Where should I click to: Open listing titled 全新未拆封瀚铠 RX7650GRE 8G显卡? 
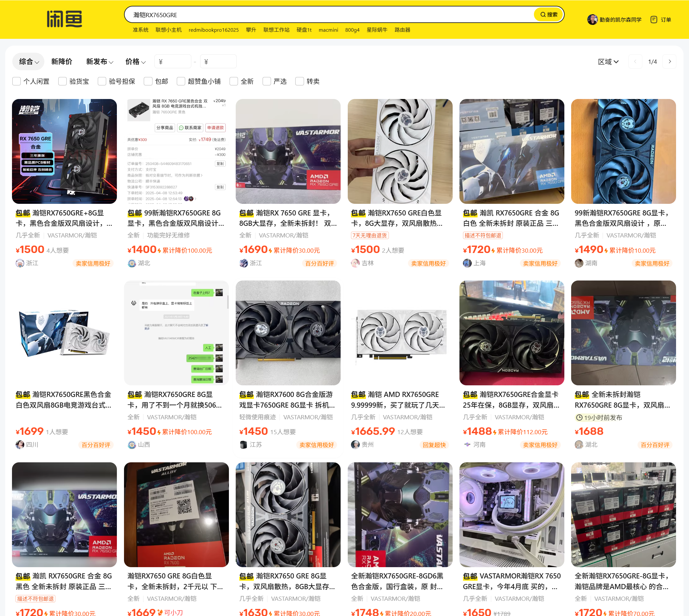coord(622,400)
